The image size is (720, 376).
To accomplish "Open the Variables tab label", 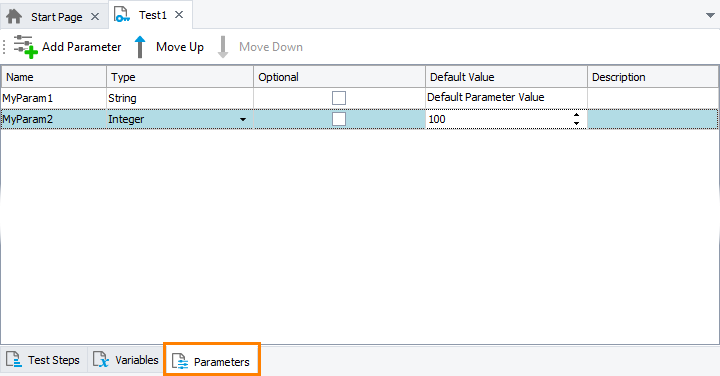I will pyautogui.click(x=137, y=360).
